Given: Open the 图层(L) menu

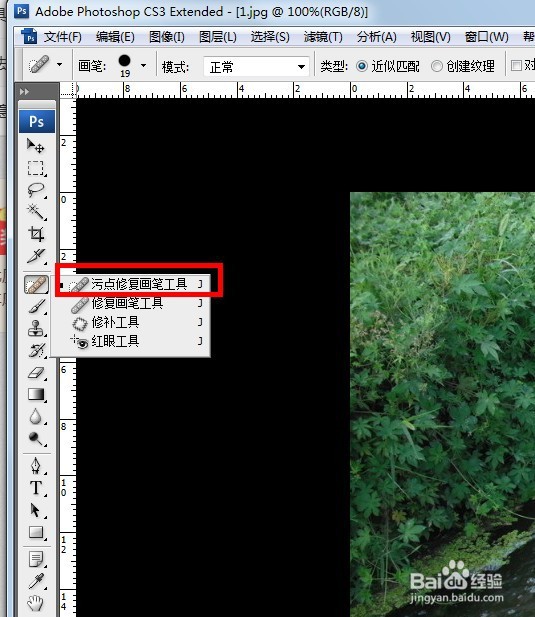Looking at the screenshot, I should tap(218, 37).
